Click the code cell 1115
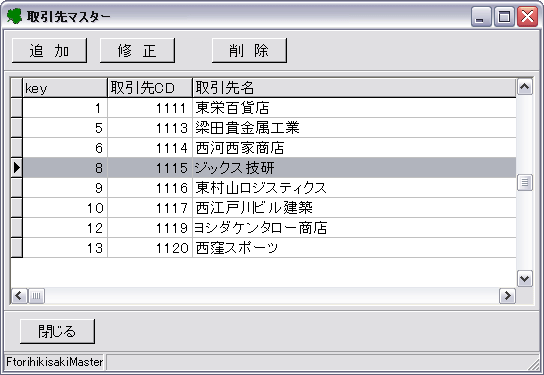 (x=150, y=168)
